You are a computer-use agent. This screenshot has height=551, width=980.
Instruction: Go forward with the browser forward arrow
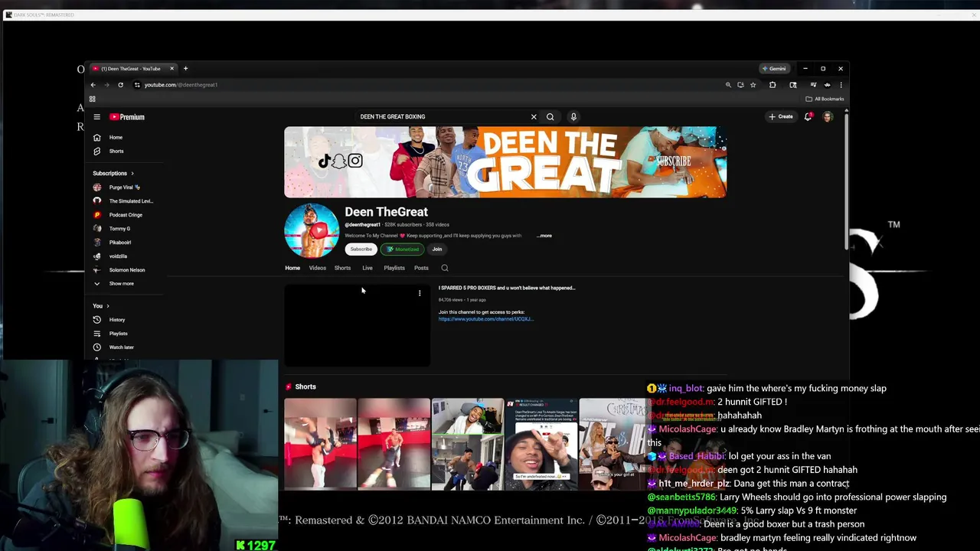(x=107, y=85)
